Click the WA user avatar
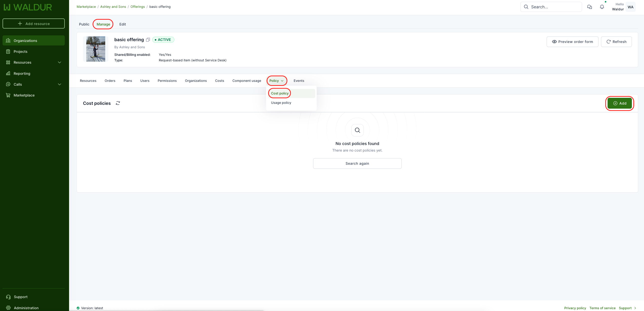The image size is (644, 311). click(630, 7)
